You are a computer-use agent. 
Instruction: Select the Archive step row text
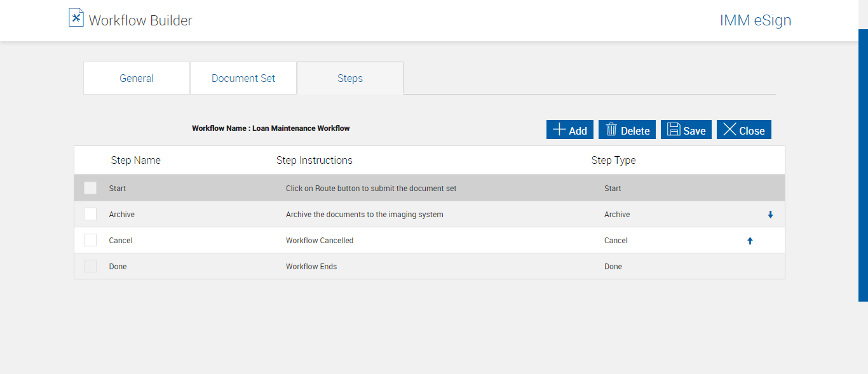(122, 215)
